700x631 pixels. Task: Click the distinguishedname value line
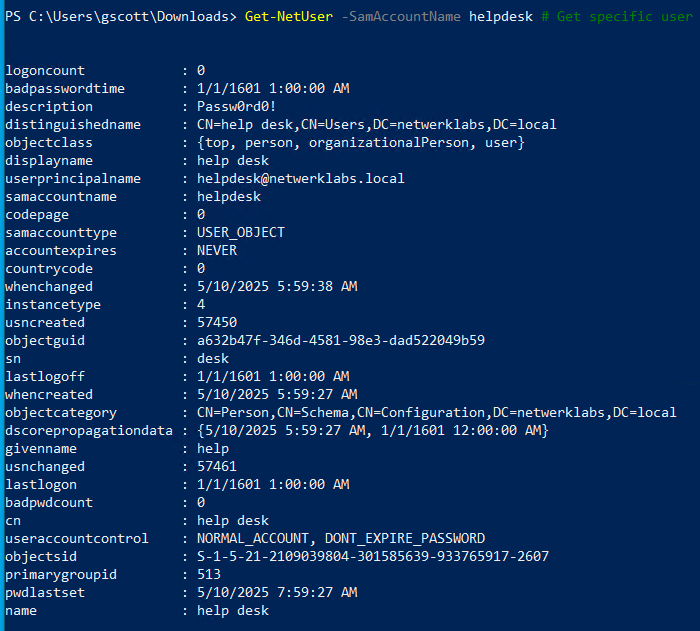click(x=377, y=125)
